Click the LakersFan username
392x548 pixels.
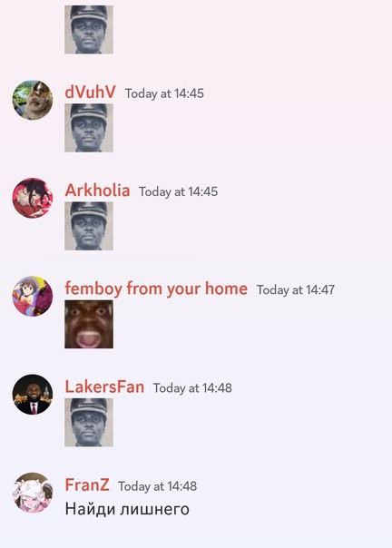click(104, 387)
